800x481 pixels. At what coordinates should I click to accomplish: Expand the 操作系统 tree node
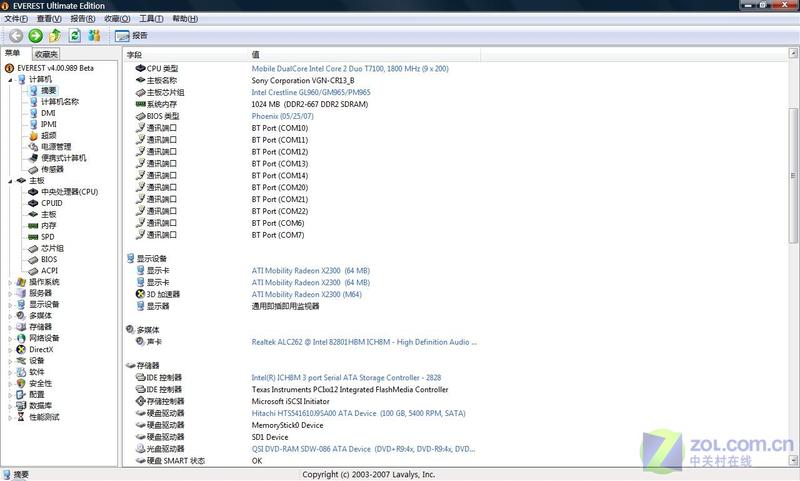(x=10, y=282)
